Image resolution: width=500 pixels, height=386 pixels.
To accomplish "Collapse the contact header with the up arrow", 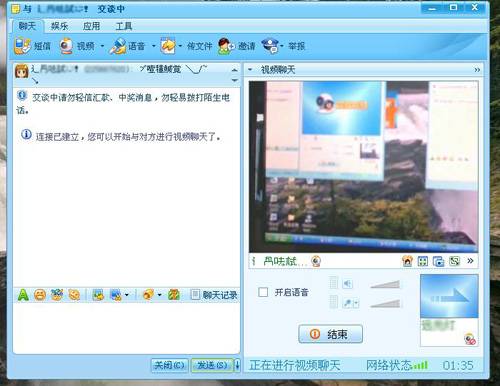I will point(235,70).
